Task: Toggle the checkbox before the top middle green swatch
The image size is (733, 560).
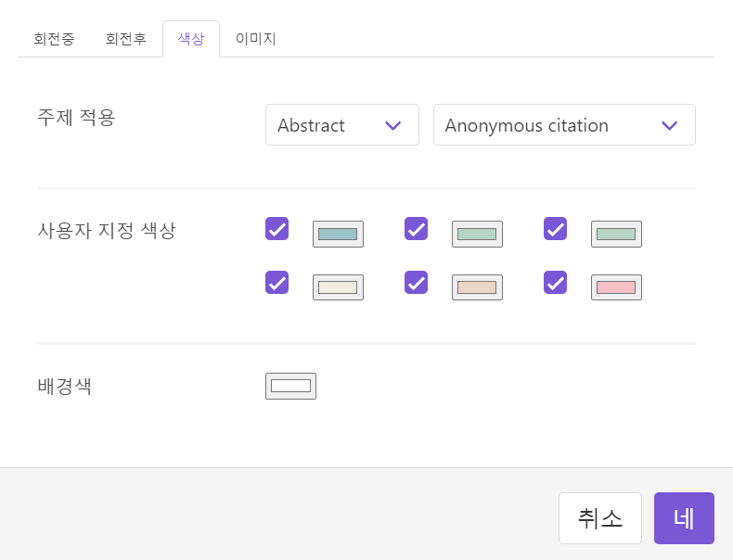Action: pos(416,229)
